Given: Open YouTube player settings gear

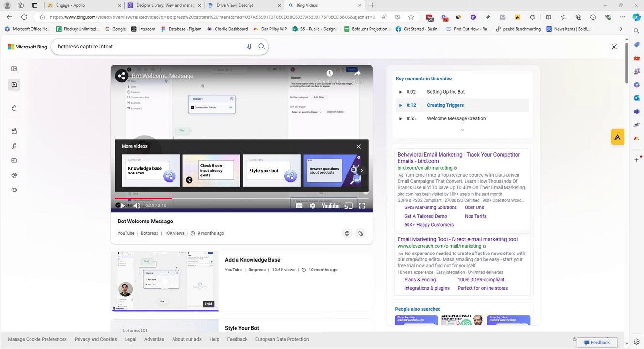Looking at the screenshot, I should point(313,206).
